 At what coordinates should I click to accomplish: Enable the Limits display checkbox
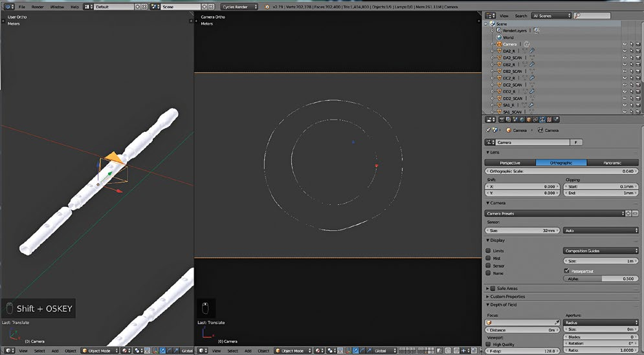point(488,251)
